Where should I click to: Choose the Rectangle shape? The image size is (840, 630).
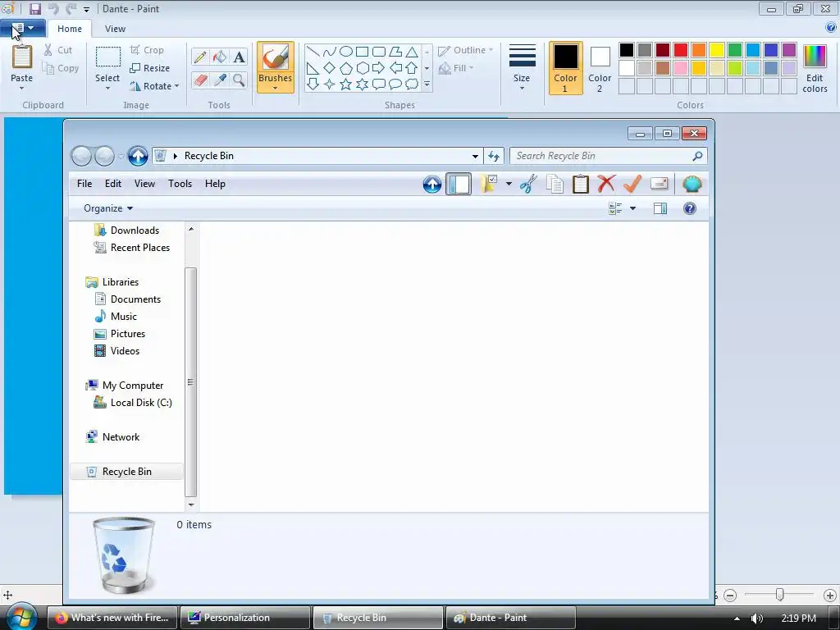pyautogui.click(x=362, y=52)
